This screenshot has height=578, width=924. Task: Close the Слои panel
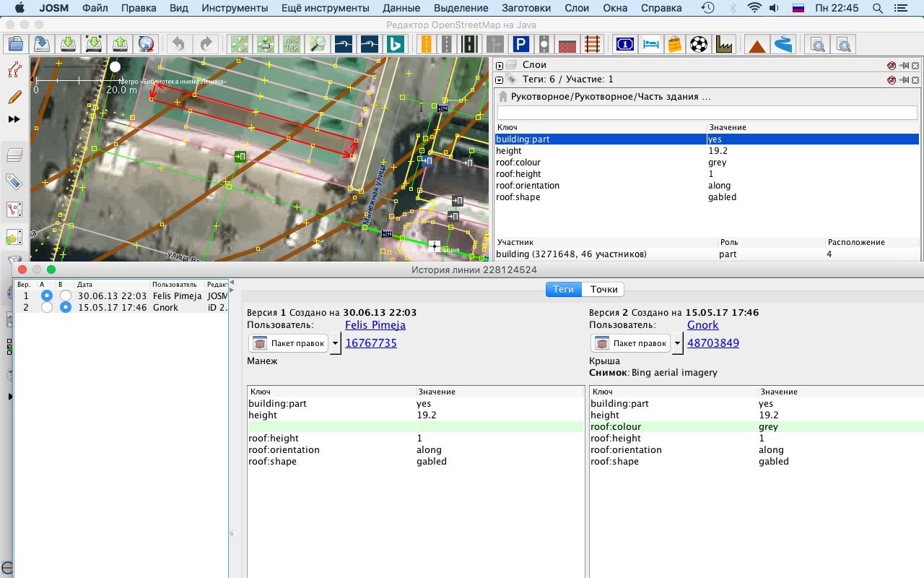(x=915, y=65)
